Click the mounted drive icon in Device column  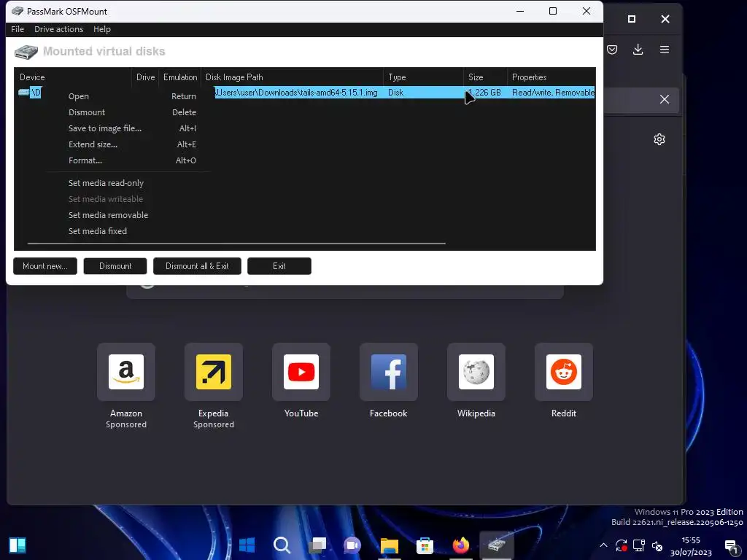[23, 92]
